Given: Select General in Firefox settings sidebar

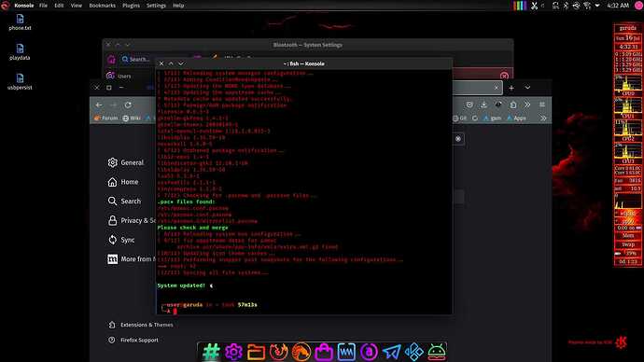Looking at the screenshot, I should click(x=126, y=162).
